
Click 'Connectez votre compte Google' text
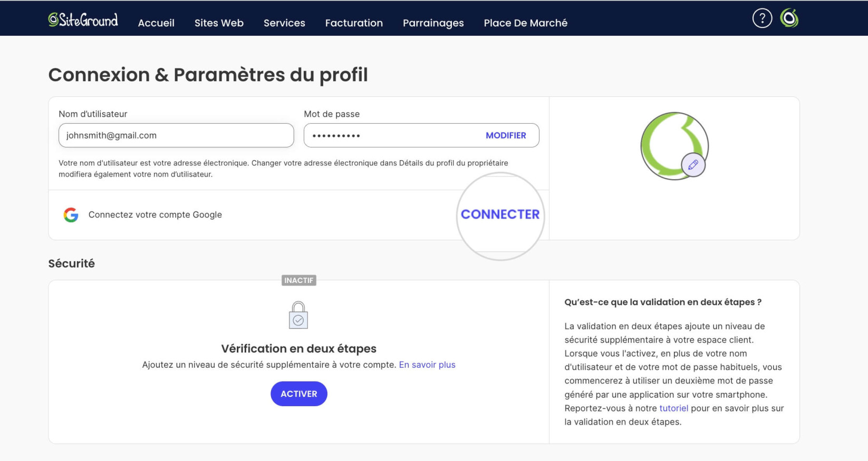[155, 214]
